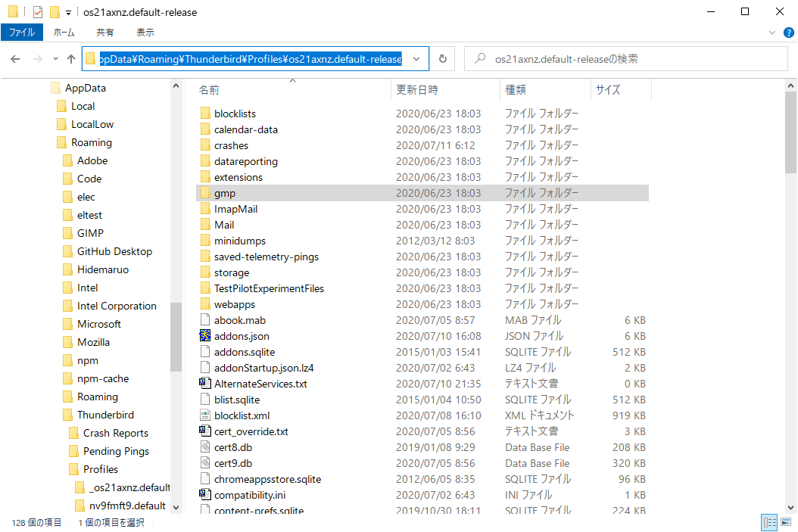Select Pending Pings in the tree
Image resolution: width=798 pixels, height=532 pixels.
point(116,451)
